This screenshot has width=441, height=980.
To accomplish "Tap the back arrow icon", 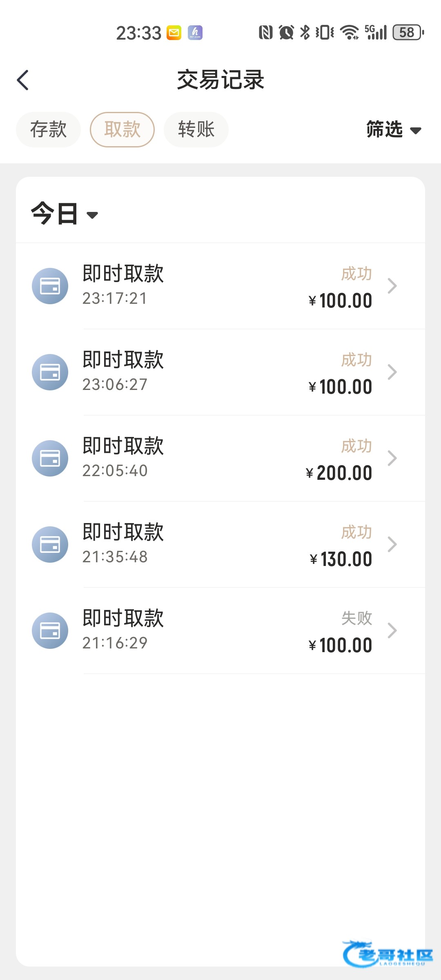I will [x=23, y=80].
